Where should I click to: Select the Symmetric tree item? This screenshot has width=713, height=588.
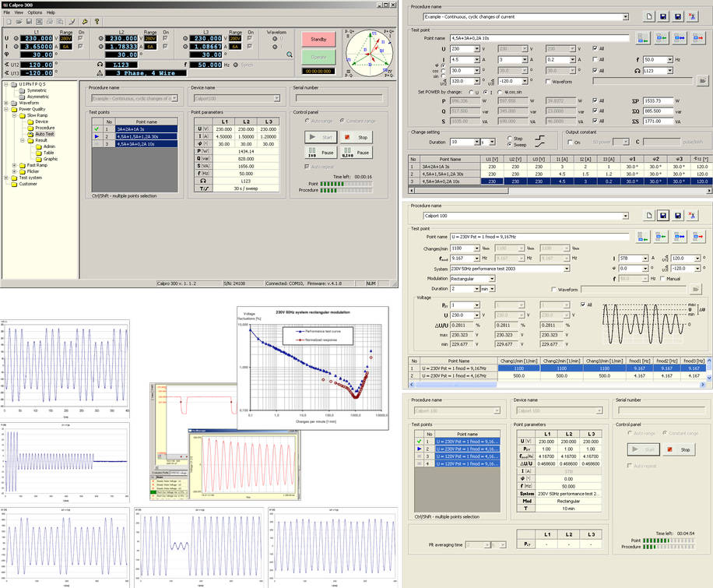(x=37, y=90)
